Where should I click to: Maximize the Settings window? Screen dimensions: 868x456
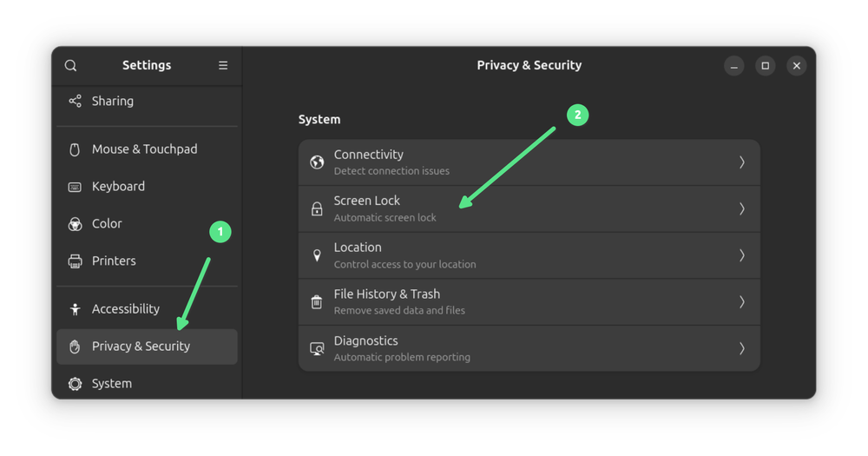coord(765,66)
